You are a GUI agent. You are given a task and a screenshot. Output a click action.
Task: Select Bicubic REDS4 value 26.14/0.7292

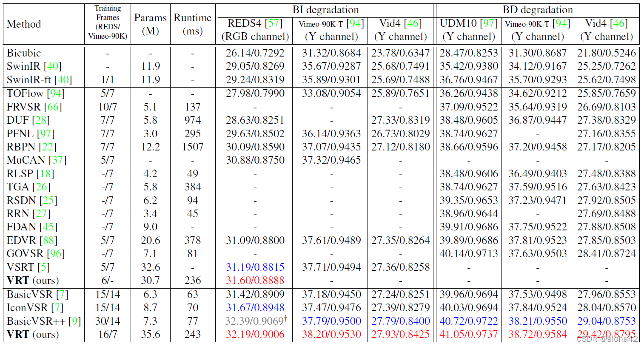255,53
